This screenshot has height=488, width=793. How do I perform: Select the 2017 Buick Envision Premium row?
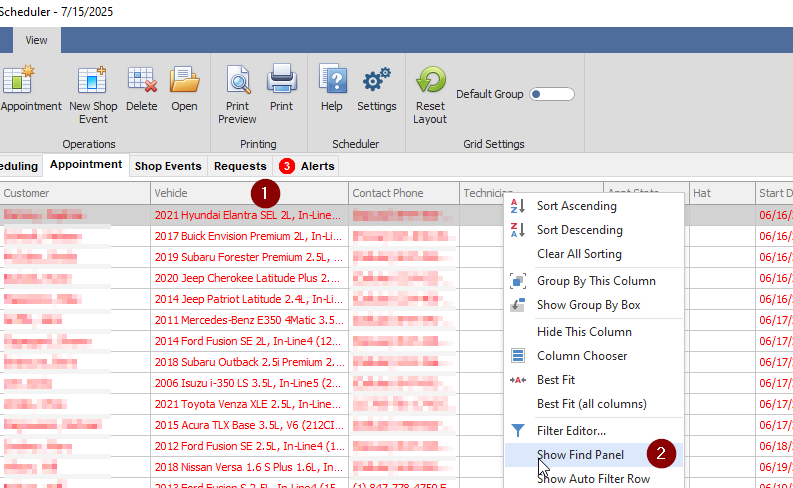tap(248, 236)
